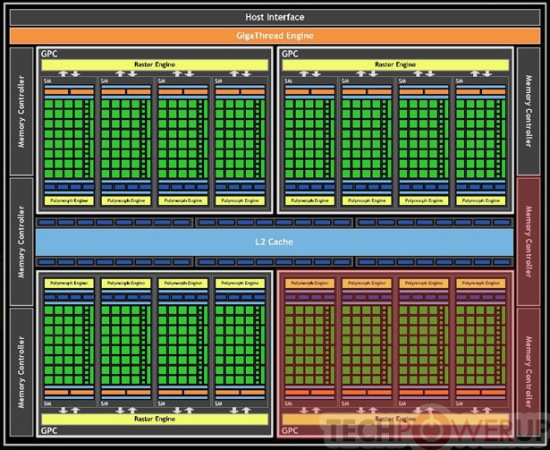Select the top-left GPC Raster Engine bar

[x=155, y=65]
